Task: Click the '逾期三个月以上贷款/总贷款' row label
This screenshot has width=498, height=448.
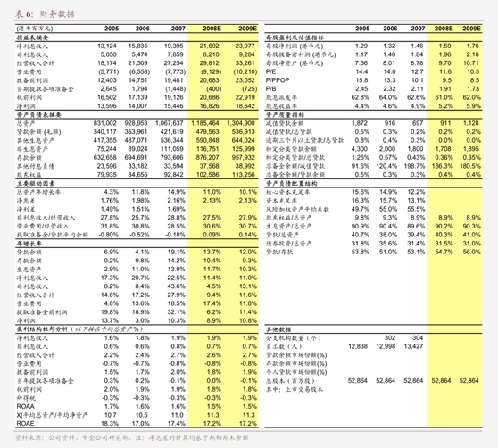Action: coord(305,140)
